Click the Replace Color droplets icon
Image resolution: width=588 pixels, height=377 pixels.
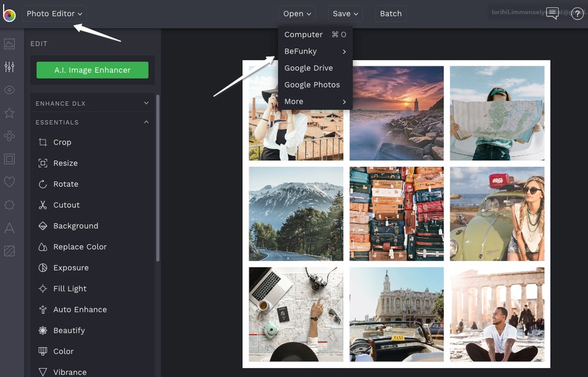43,247
